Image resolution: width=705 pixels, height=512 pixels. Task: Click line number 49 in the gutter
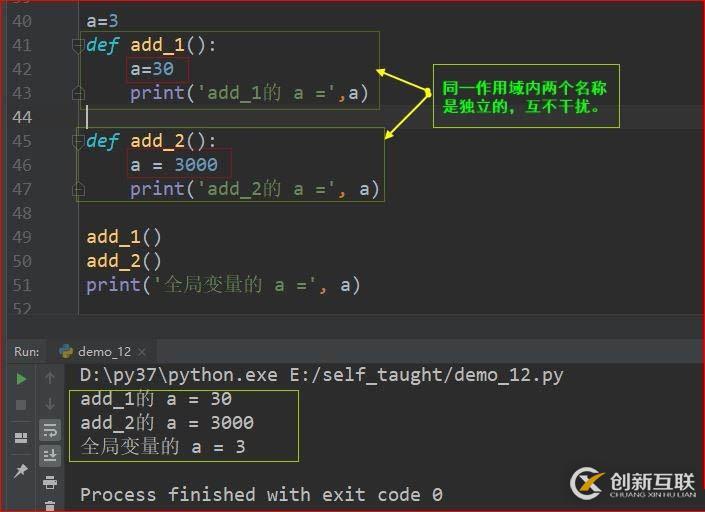pyautogui.click(x=22, y=237)
